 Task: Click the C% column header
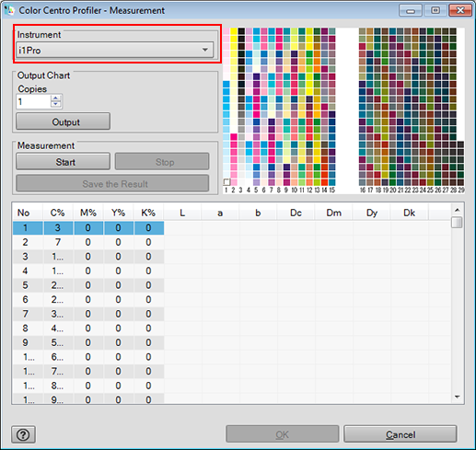coord(58,213)
